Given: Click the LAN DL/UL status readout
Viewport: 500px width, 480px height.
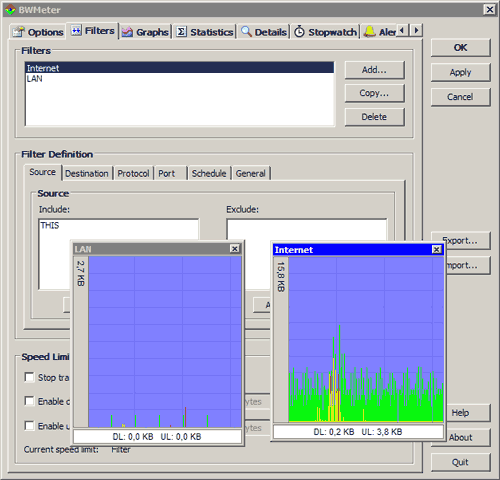Looking at the screenshot, I should 157,437.
